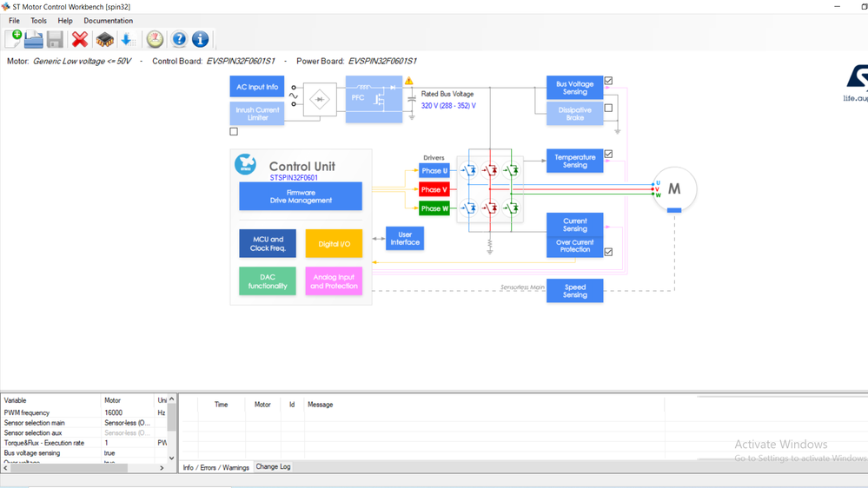Switch to Info / Errors / Warnings tab
This screenshot has width=868, height=488.
215,467
